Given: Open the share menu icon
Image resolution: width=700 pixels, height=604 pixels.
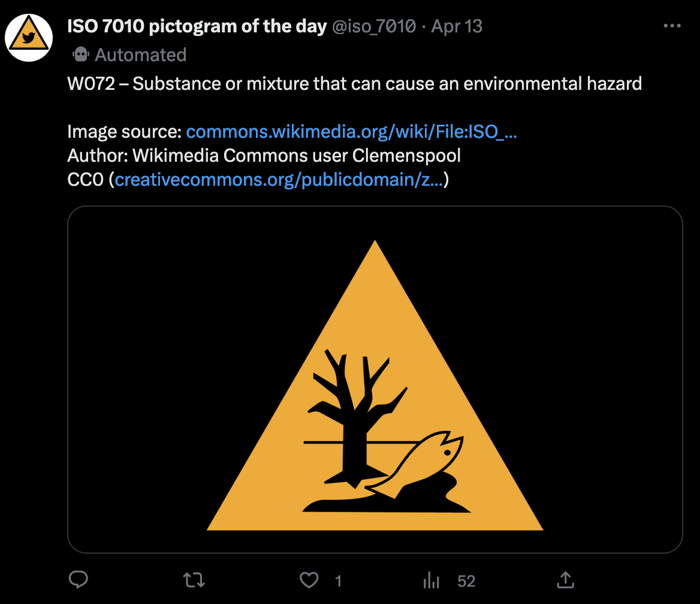Looking at the screenshot, I should pyautogui.click(x=565, y=579).
